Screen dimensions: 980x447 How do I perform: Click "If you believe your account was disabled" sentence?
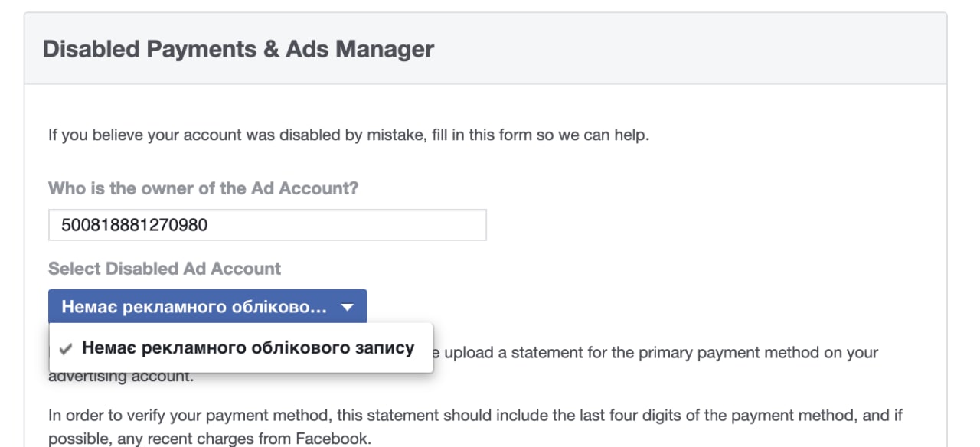pos(348,136)
